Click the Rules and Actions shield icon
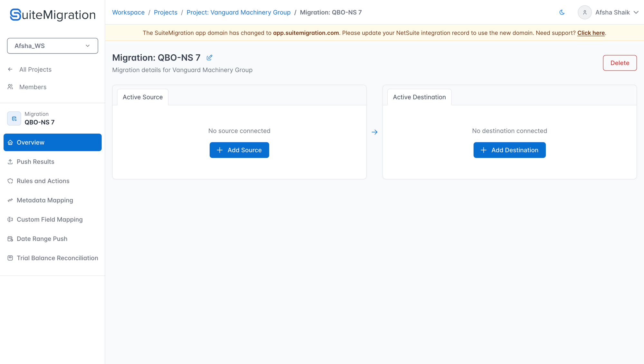Image resolution: width=644 pixels, height=364 pixels. tap(10, 181)
